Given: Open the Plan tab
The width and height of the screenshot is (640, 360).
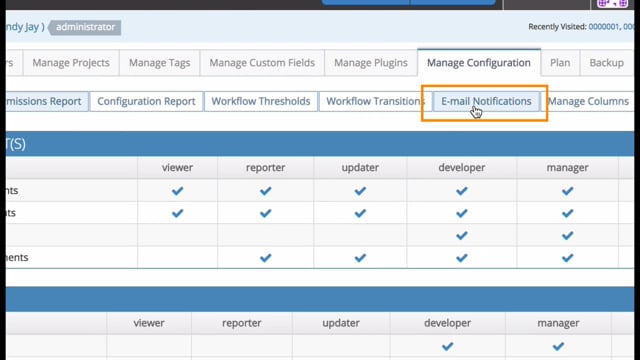Looking at the screenshot, I should coord(560,63).
